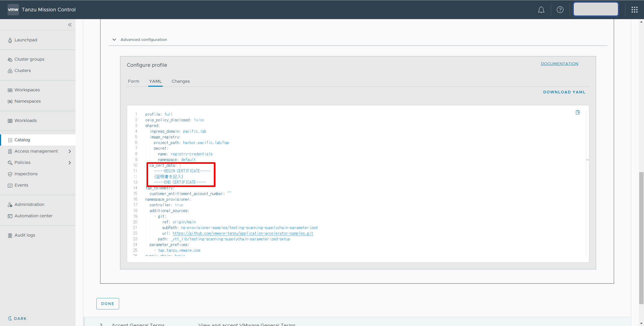Image resolution: width=644 pixels, height=326 pixels.
Task: Open Catalog in the sidebar
Action: click(x=22, y=140)
